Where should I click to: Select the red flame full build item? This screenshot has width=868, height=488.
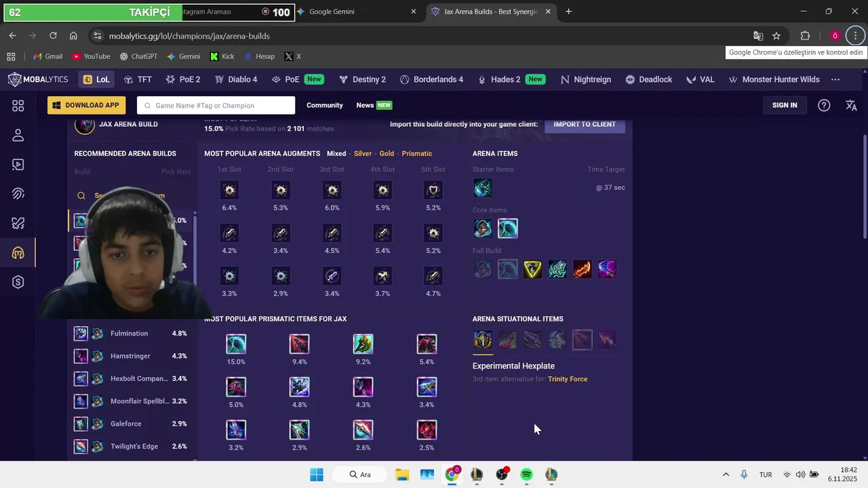582,269
